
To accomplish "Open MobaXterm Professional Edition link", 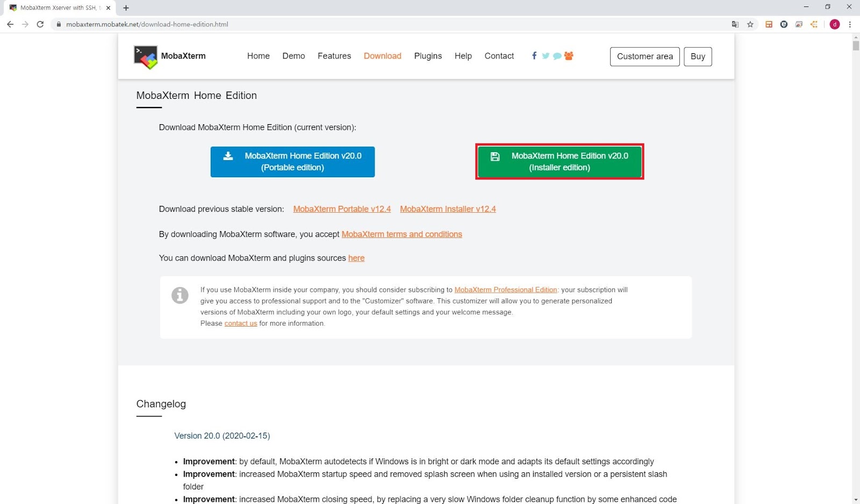I will pyautogui.click(x=506, y=290).
